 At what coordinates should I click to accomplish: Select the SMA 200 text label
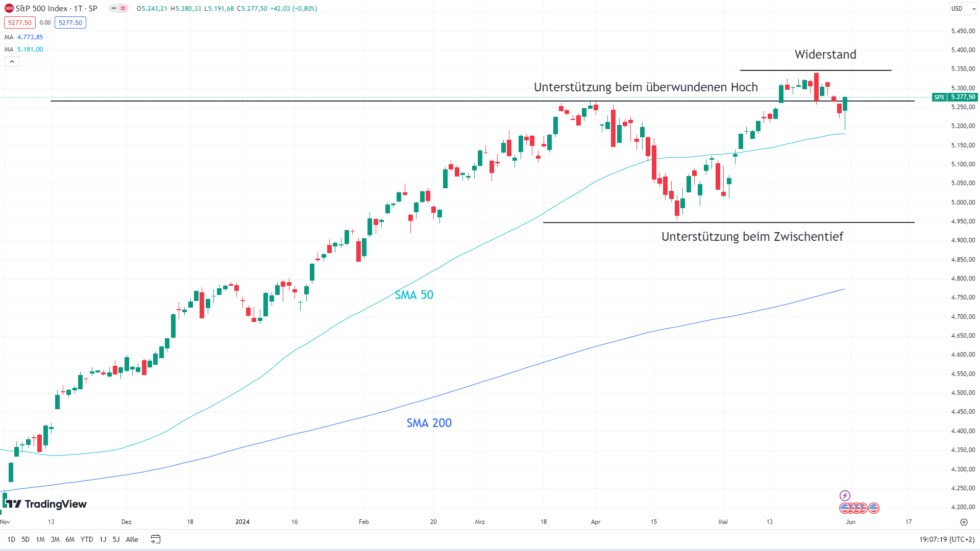429,423
